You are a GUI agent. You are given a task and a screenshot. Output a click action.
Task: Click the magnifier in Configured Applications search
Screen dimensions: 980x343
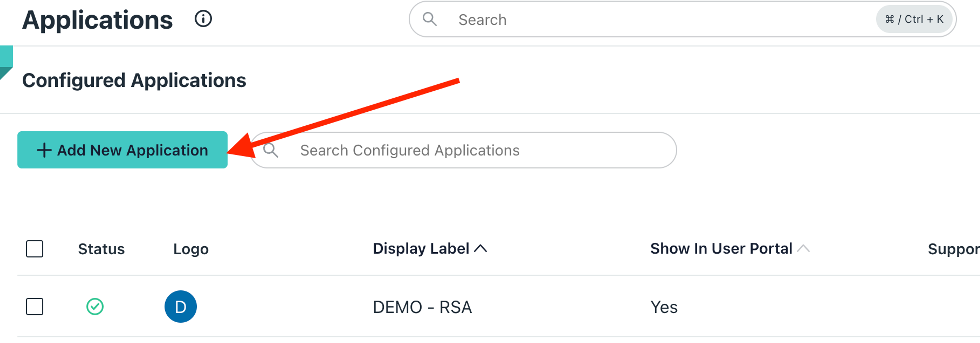pyautogui.click(x=271, y=150)
